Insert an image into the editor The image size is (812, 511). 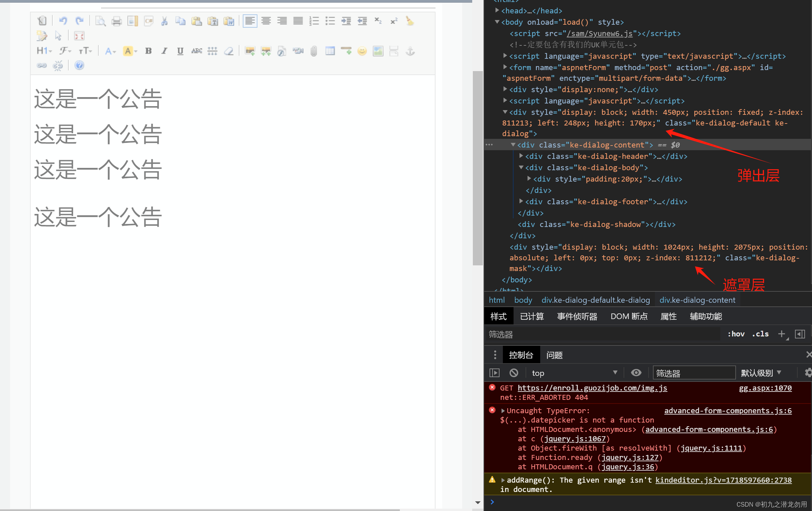coord(250,51)
